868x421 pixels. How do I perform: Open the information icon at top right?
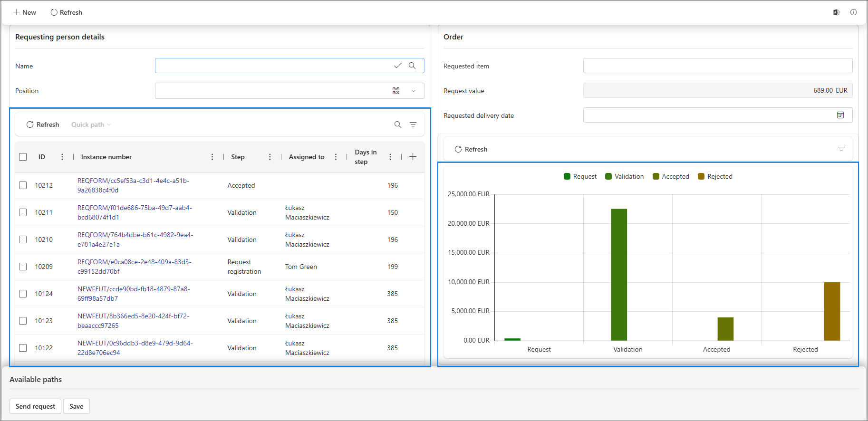(x=853, y=12)
